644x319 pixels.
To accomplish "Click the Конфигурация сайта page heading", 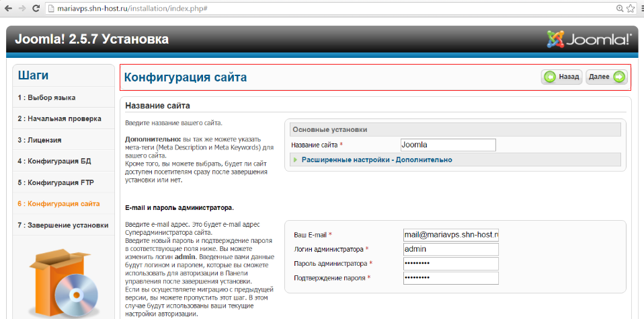I will (x=186, y=77).
